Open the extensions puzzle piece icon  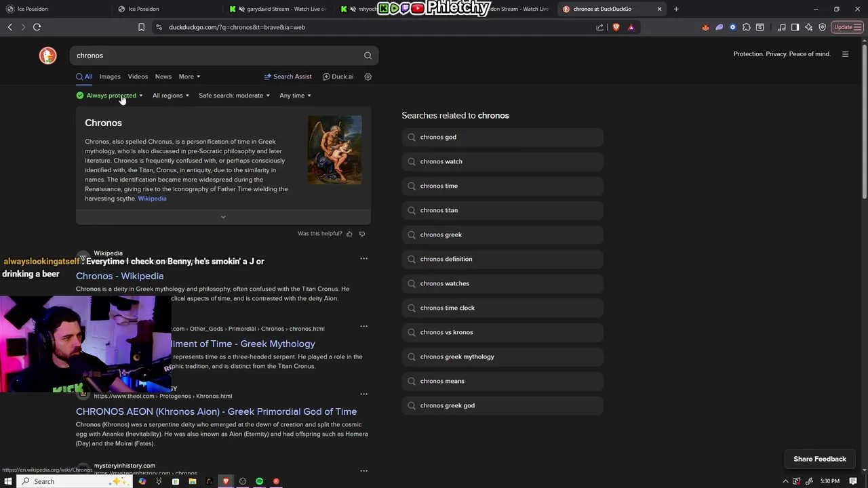(747, 27)
